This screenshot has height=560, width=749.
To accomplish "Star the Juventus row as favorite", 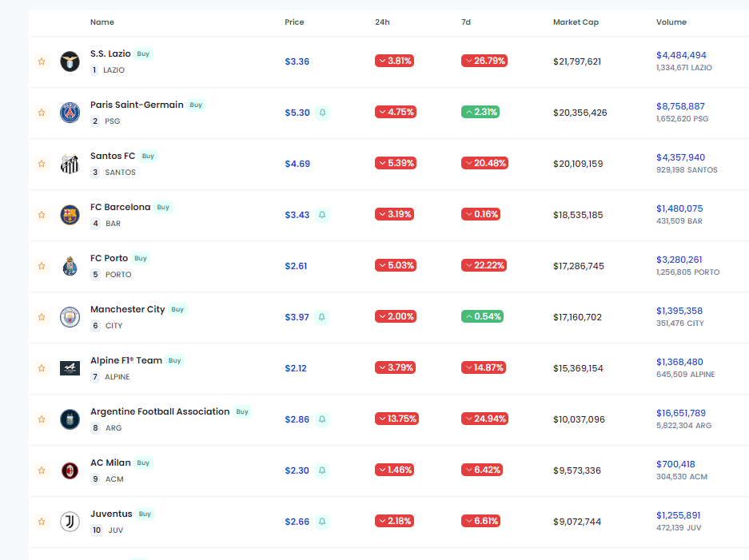I will point(41,522).
